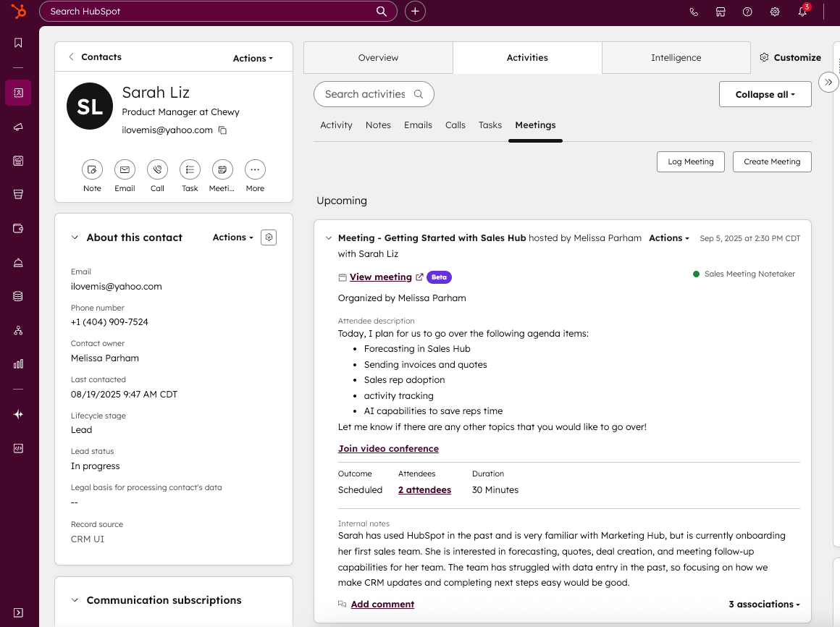Open the Reporting bar-chart icon in the sidebar
The width and height of the screenshot is (840, 627).
[18, 363]
